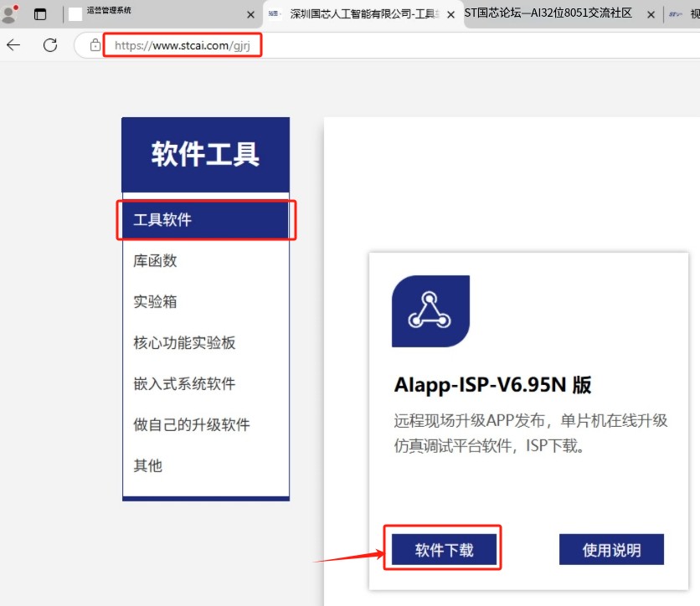The image size is (700, 606).
Task: Select 其他 in the sidebar
Action: (147, 465)
